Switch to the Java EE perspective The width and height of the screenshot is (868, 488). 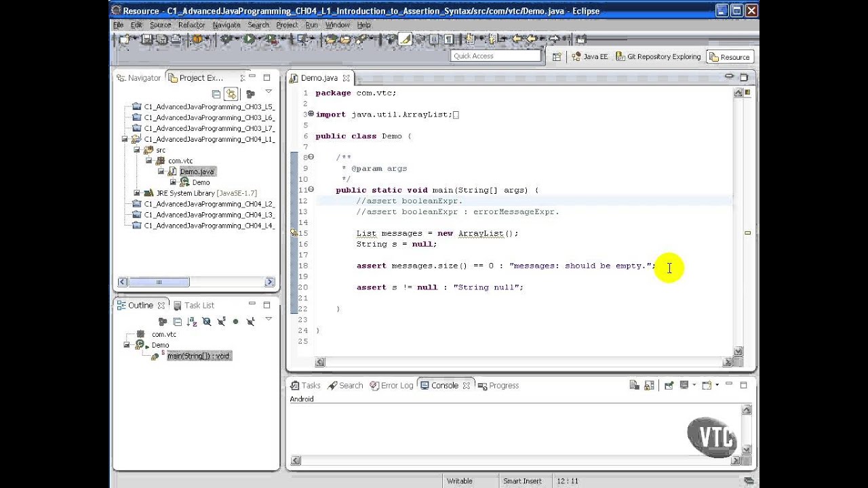pos(590,57)
